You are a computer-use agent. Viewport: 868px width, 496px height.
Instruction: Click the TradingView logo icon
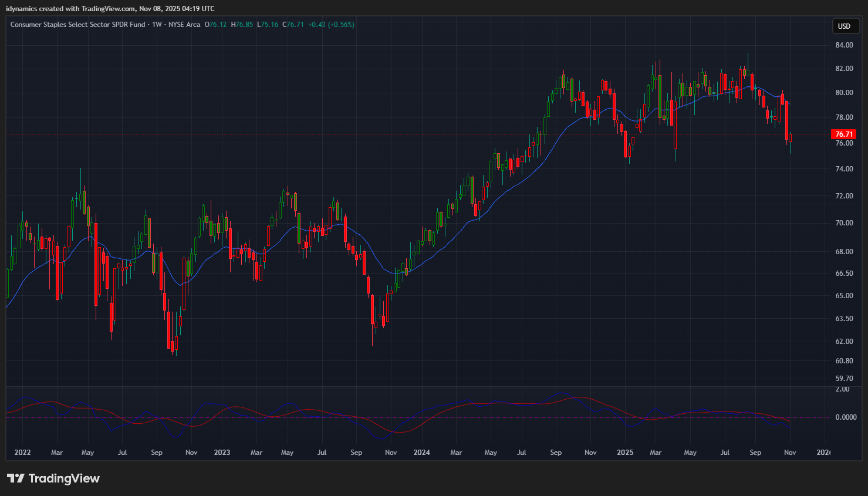(x=16, y=478)
